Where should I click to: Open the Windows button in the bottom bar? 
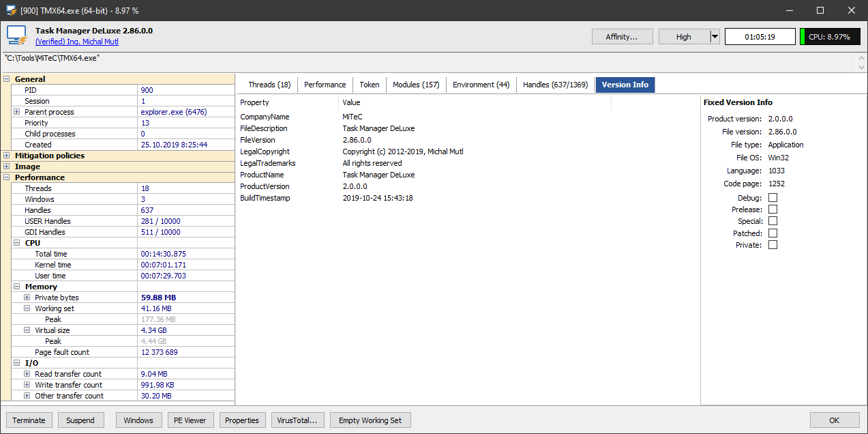[138, 420]
